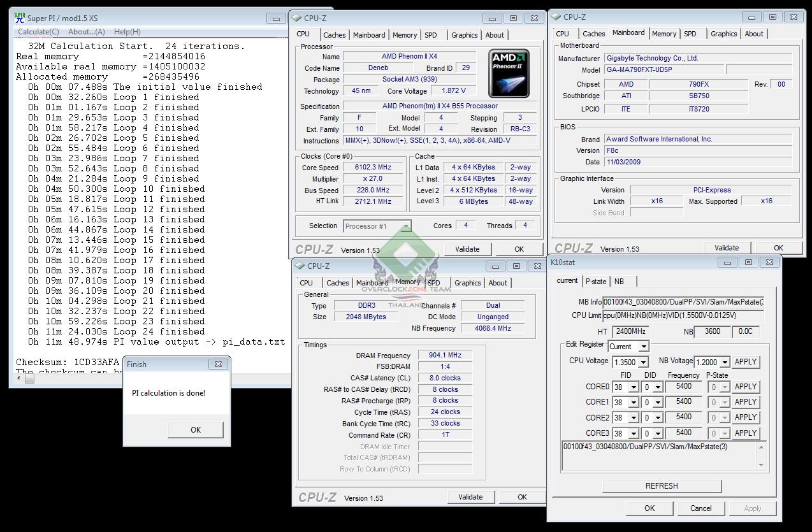The height and width of the screenshot is (532, 812).
Task: Click the NB Frequency value 4068.4 MHz
Action: (x=493, y=328)
